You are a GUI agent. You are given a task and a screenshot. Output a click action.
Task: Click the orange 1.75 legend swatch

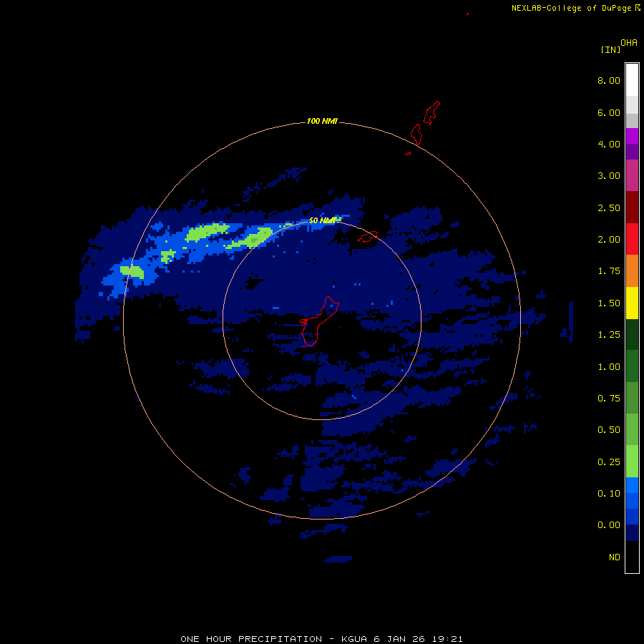coord(632,271)
